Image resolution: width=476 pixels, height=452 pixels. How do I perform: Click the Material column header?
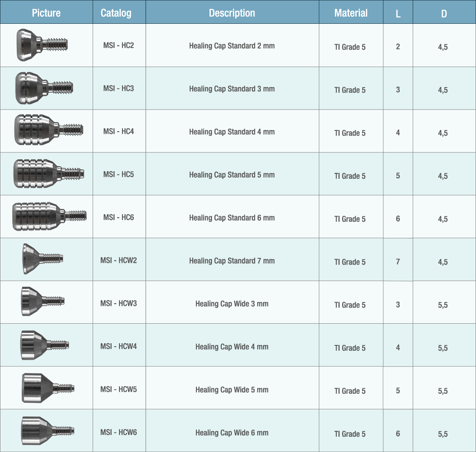click(351, 13)
